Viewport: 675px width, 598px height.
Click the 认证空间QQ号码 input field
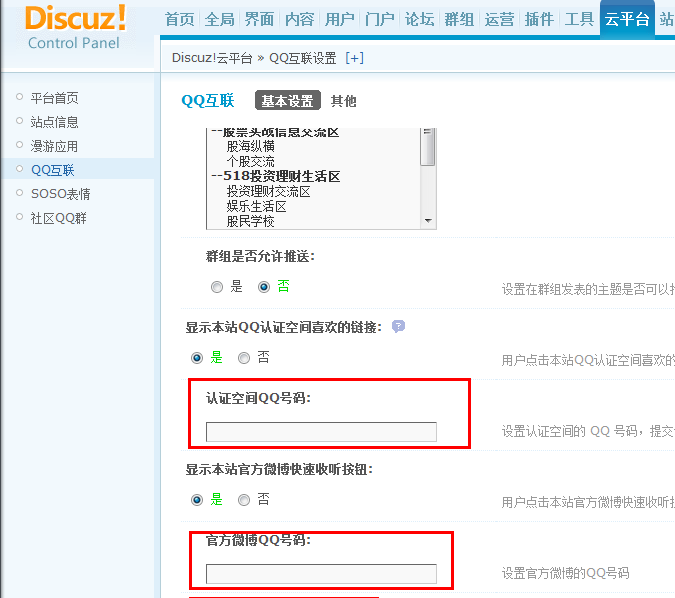point(321,432)
